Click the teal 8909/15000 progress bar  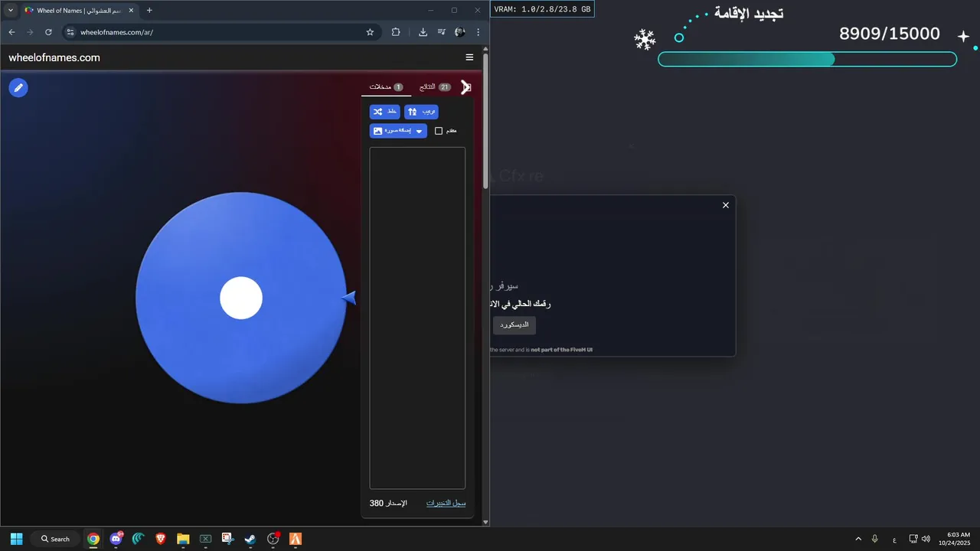coord(808,60)
